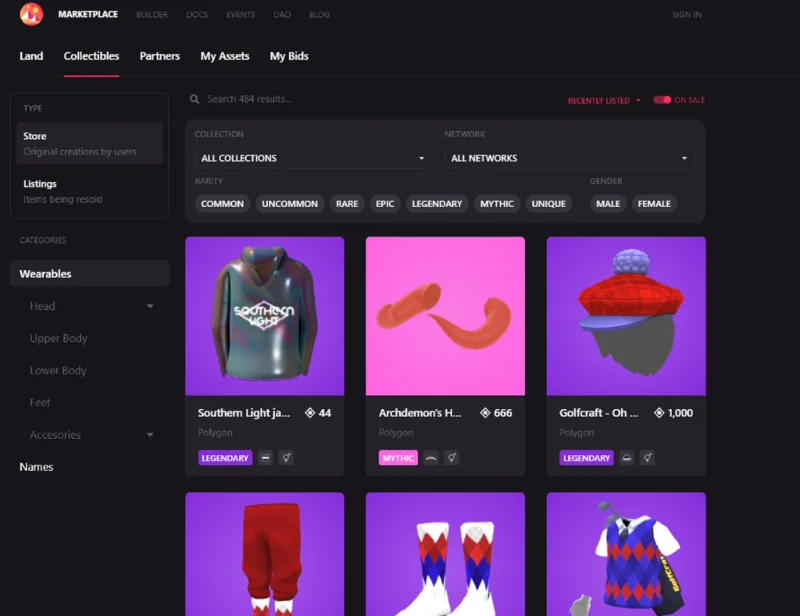Image resolution: width=800 pixels, height=616 pixels.
Task: Toggle the Rare rarity filter
Action: pos(347,204)
